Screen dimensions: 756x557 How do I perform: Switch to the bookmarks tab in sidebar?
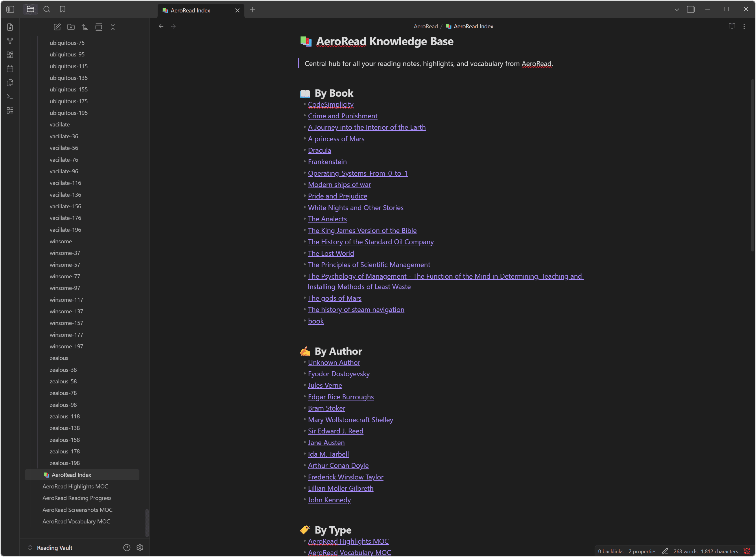[x=63, y=10]
